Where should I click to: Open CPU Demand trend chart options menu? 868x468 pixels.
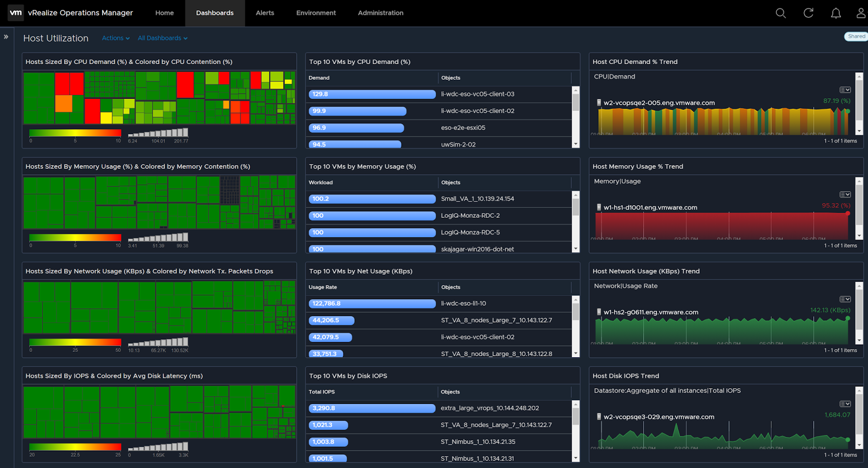(845, 90)
